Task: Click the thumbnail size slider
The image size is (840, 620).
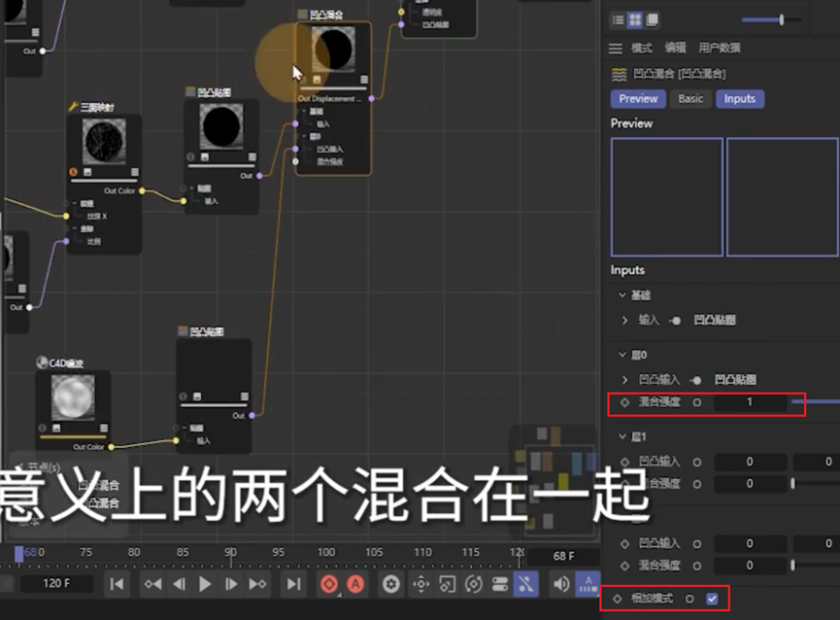Action: point(772,19)
